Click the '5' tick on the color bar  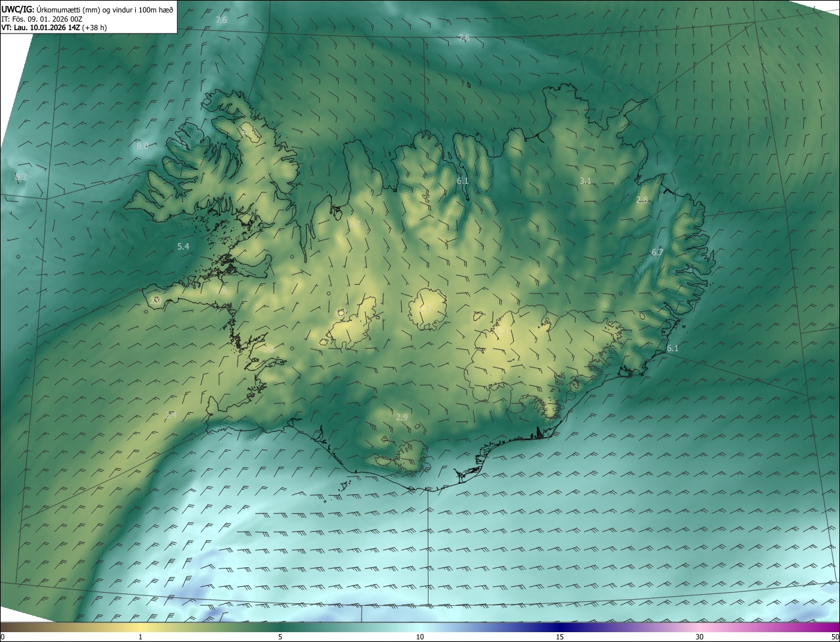point(280,637)
